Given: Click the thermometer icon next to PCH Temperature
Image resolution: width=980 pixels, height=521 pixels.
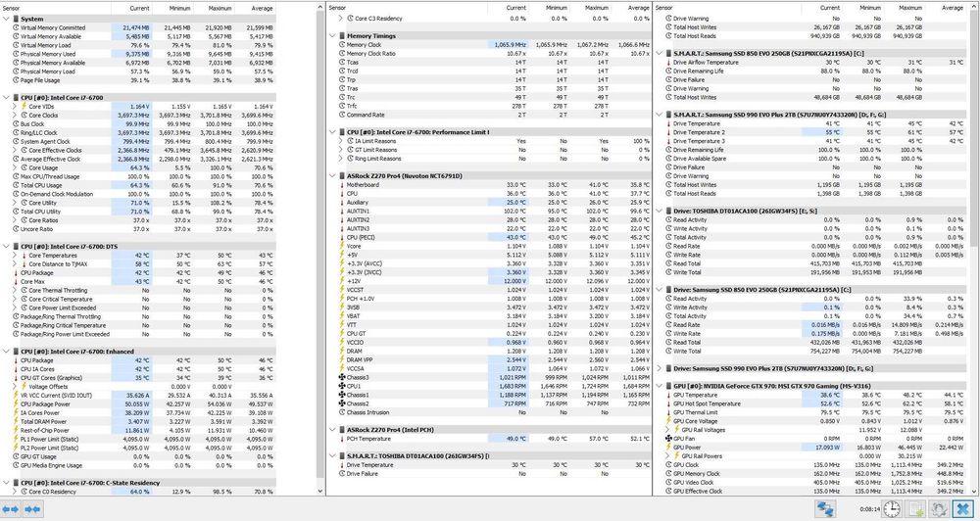Looking at the screenshot, I should [x=341, y=439].
